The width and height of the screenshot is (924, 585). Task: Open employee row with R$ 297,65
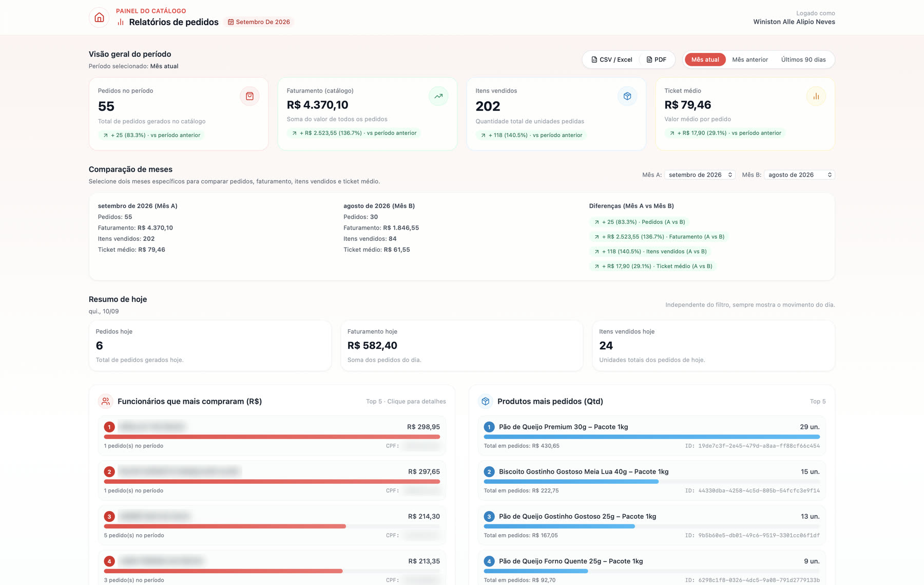(x=272, y=480)
